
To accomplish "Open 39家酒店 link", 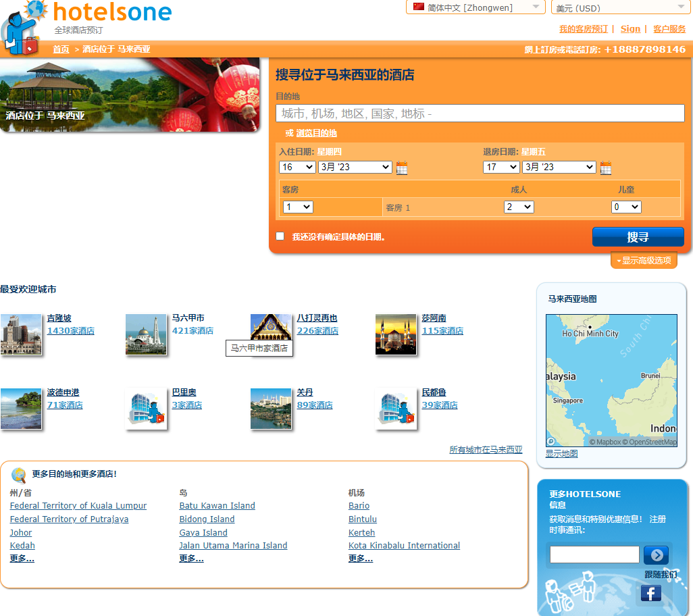I will pyautogui.click(x=440, y=405).
